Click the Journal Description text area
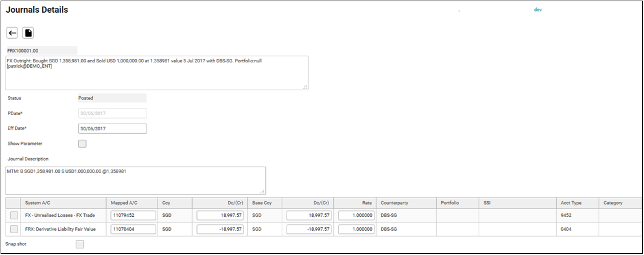The height and width of the screenshot is (255, 644). pos(136,180)
